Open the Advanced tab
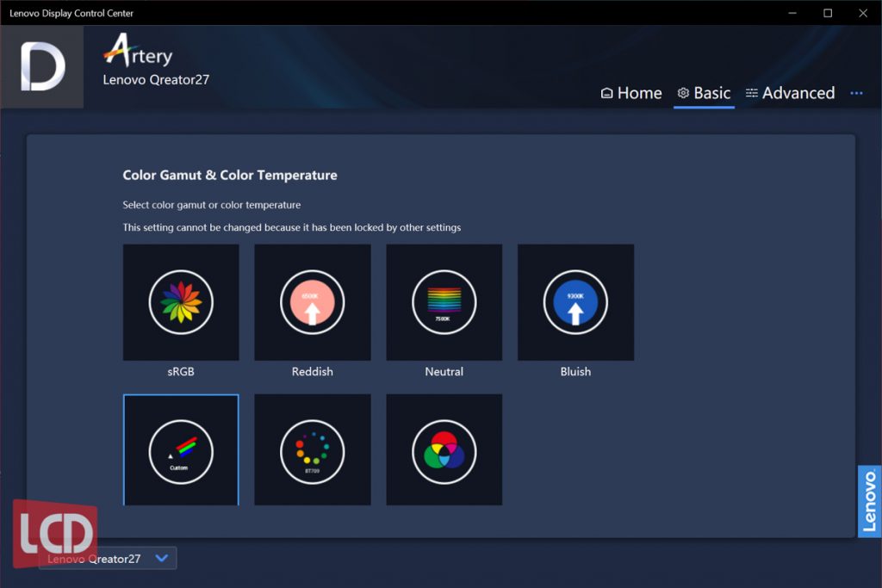Image resolution: width=882 pixels, height=588 pixels. pyautogui.click(x=791, y=93)
